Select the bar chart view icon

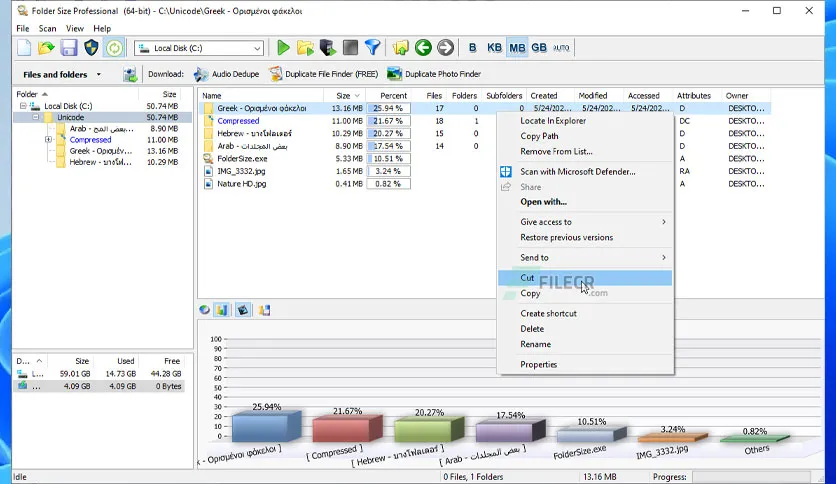tap(222, 310)
